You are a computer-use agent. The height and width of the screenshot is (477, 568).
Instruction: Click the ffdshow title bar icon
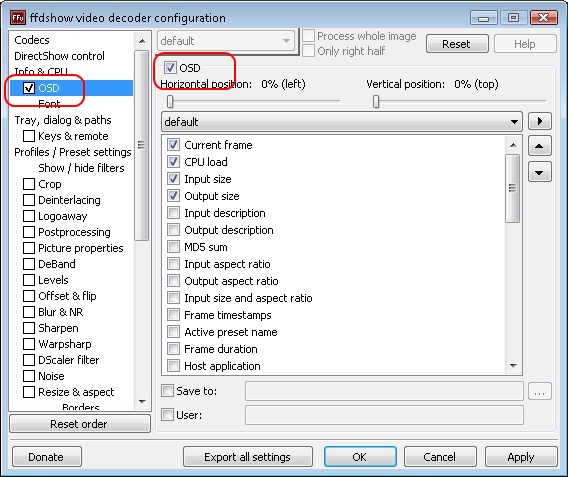[x=18, y=17]
